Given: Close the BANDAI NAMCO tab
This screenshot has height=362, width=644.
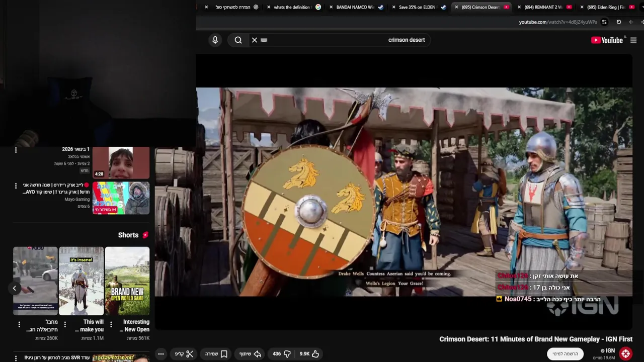Looking at the screenshot, I should [331, 7].
